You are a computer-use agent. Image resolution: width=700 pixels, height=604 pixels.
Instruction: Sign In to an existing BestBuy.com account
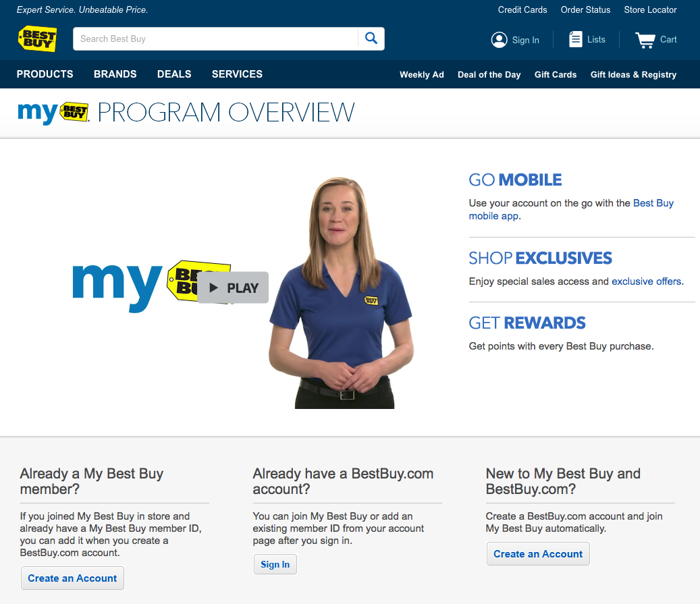coord(275,564)
